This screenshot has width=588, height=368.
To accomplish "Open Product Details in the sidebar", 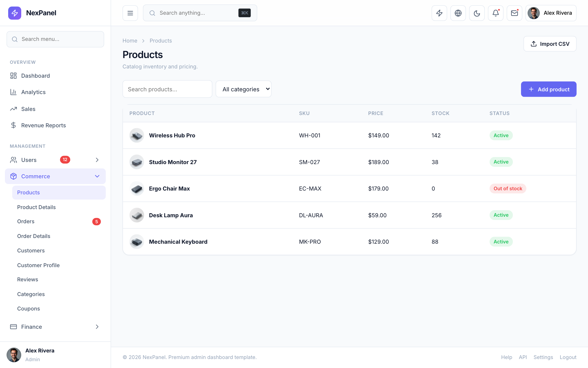I will point(59,207).
